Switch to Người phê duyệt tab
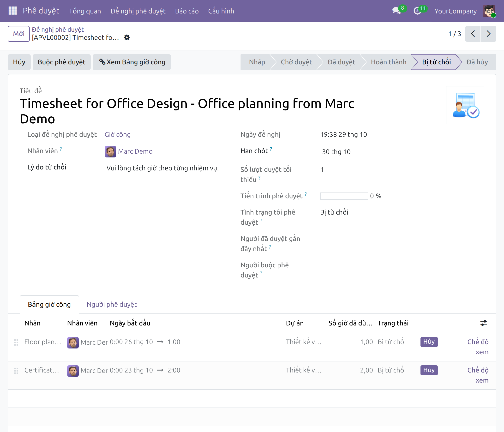504x432 pixels. [112, 304]
